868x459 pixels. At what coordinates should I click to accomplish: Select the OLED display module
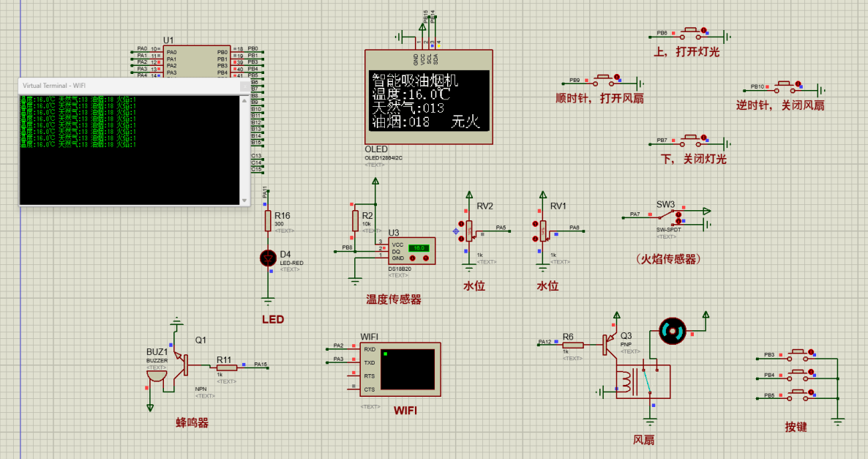(x=429, y=97)
